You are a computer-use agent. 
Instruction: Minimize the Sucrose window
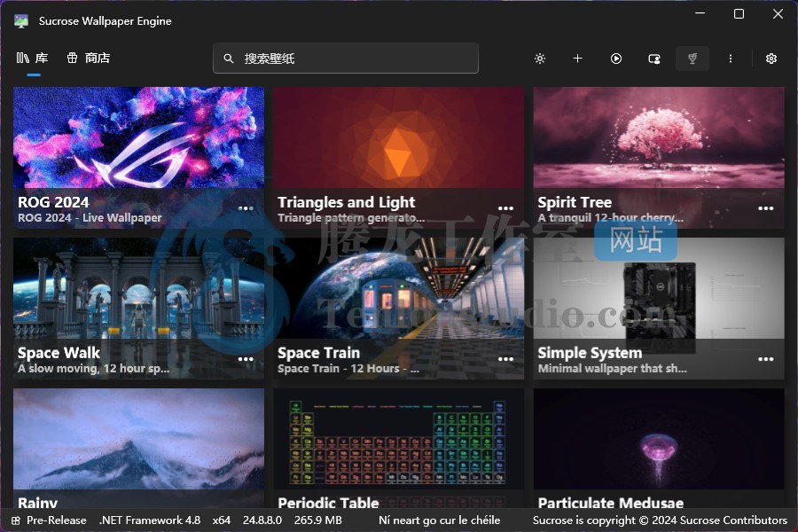pos(700,13)
